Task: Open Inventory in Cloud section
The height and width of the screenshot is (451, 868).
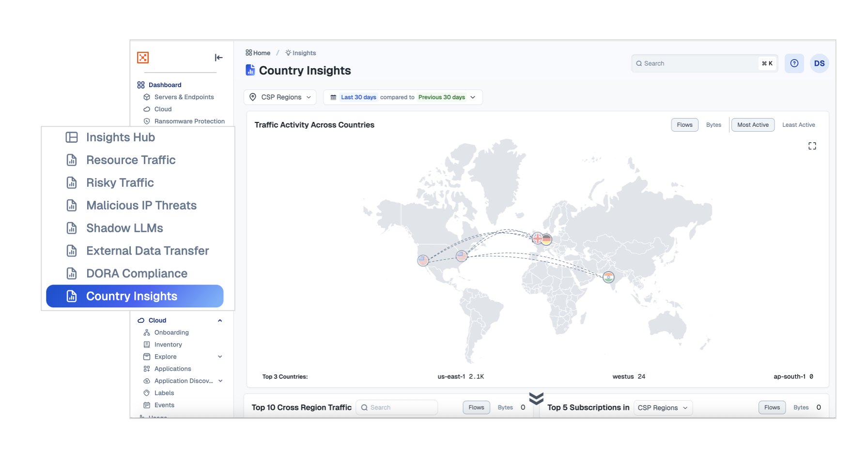Action: pyautogui.click(x=168, y=345)
